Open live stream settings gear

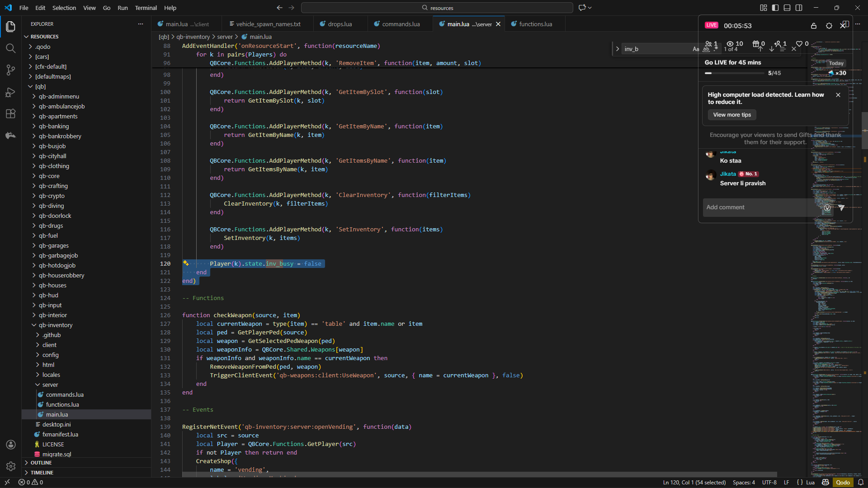point(829,26)
